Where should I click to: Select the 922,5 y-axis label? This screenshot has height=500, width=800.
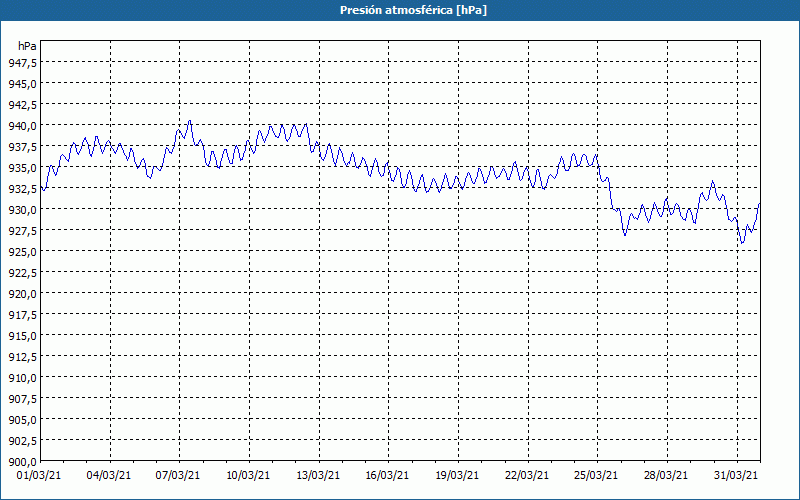22,272
